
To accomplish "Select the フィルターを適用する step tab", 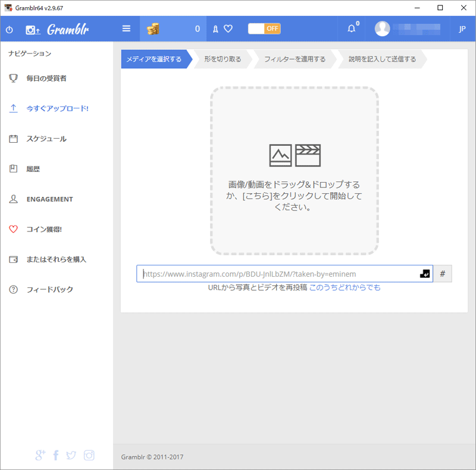I will 295,59.
